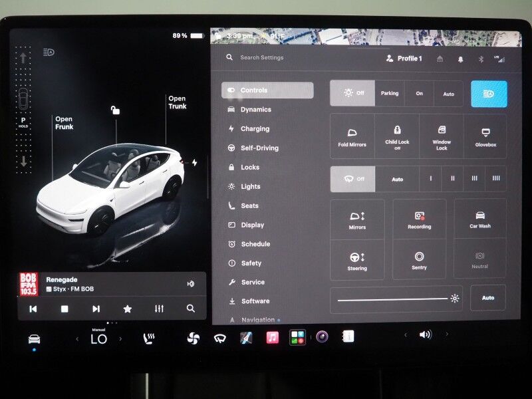Go to Charging settings
The height and width of the screenshot is (399, 532).
[249, 128]
